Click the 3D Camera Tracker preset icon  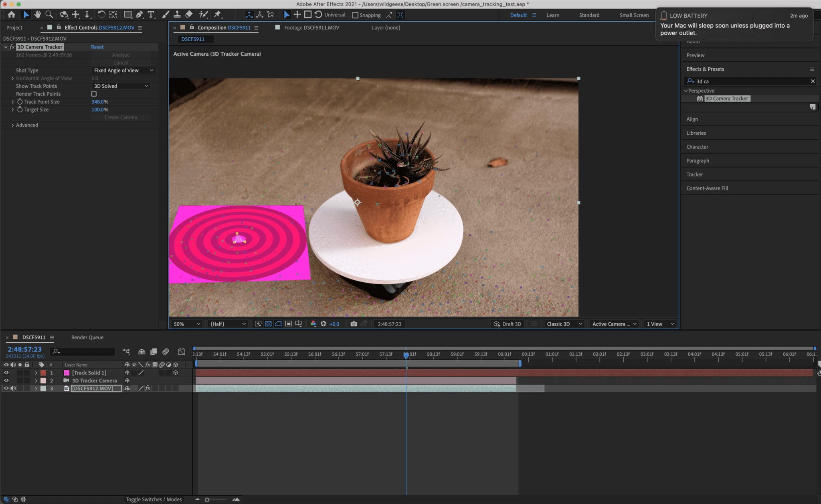tap(699, 98)
